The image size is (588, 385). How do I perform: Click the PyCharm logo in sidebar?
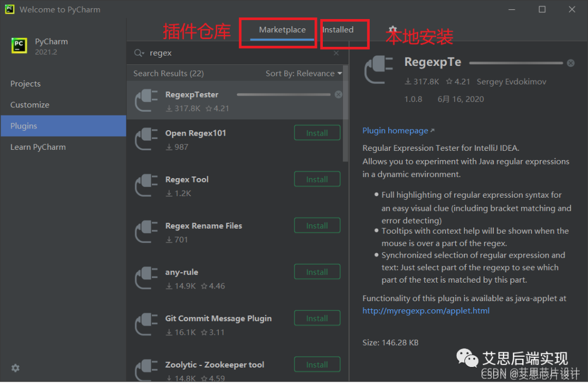pos(19,46)
